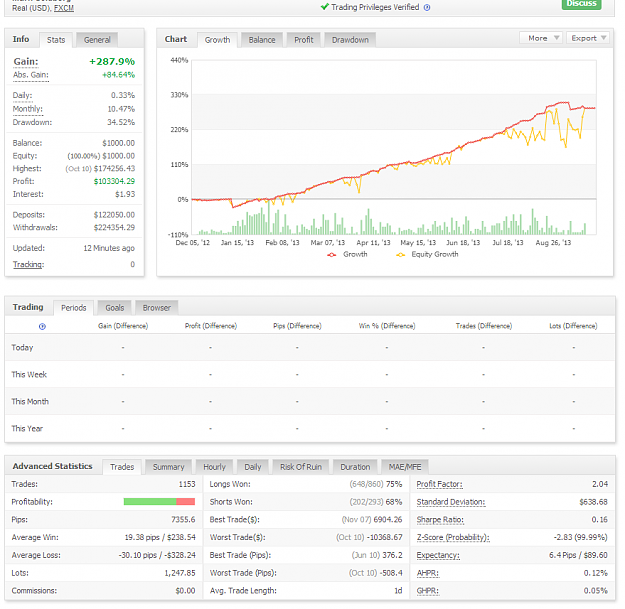
Task: Select the Drawdown chart tab
Action: coord(350,40)
